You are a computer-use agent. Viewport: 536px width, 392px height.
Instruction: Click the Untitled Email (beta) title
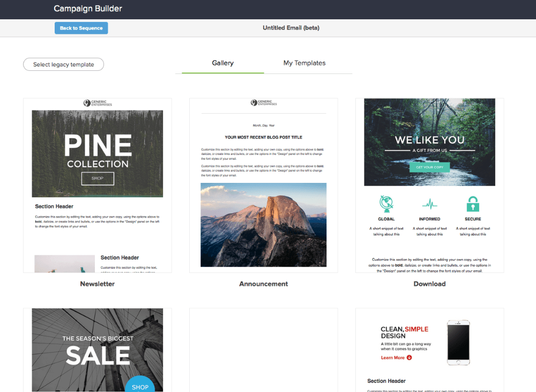(x=291, y=28)
